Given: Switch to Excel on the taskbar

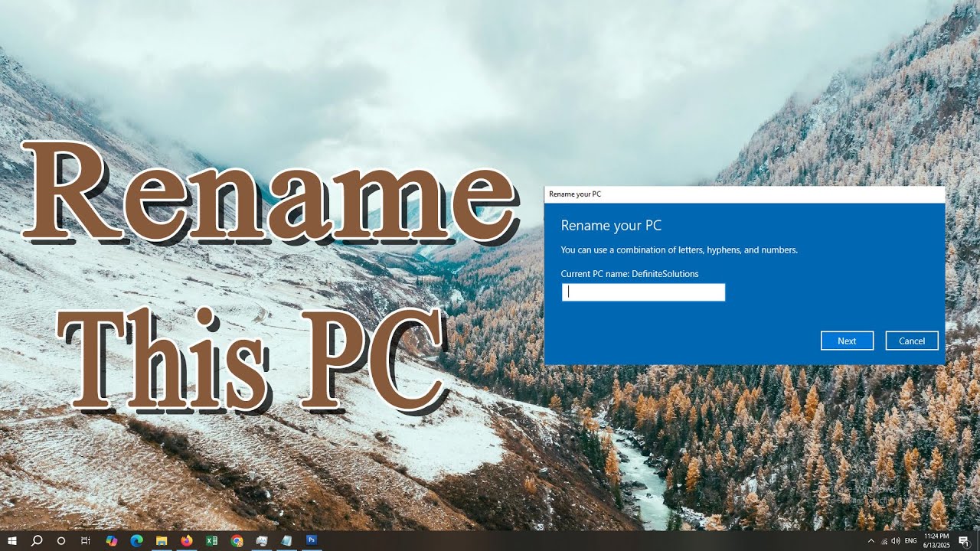Looking at the screenshot, I should [211, 540].
